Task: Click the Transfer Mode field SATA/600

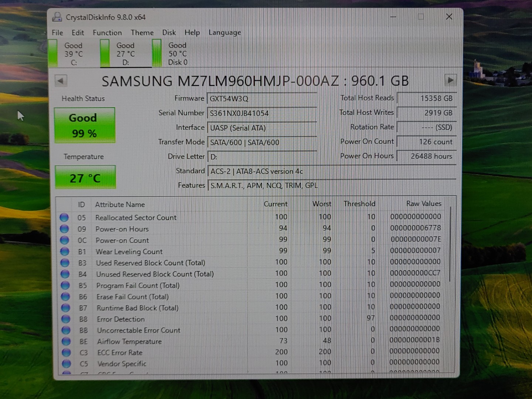Action: point(262,142)
